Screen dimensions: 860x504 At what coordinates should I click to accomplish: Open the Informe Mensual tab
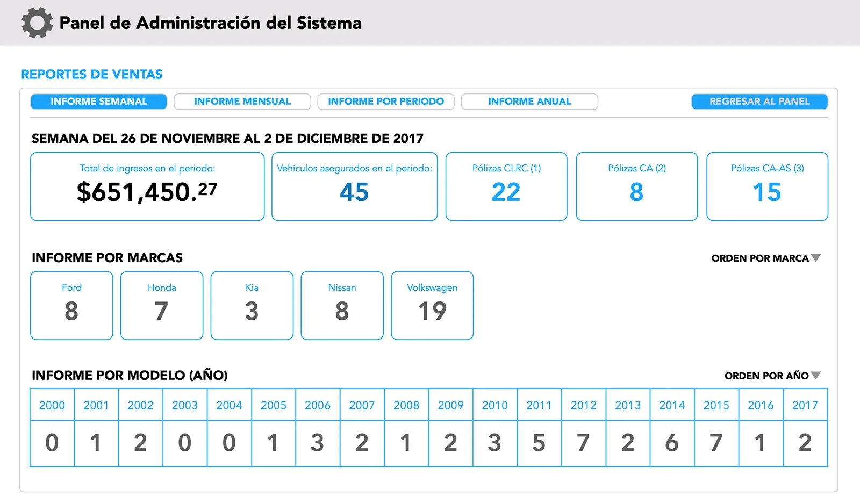242,102
